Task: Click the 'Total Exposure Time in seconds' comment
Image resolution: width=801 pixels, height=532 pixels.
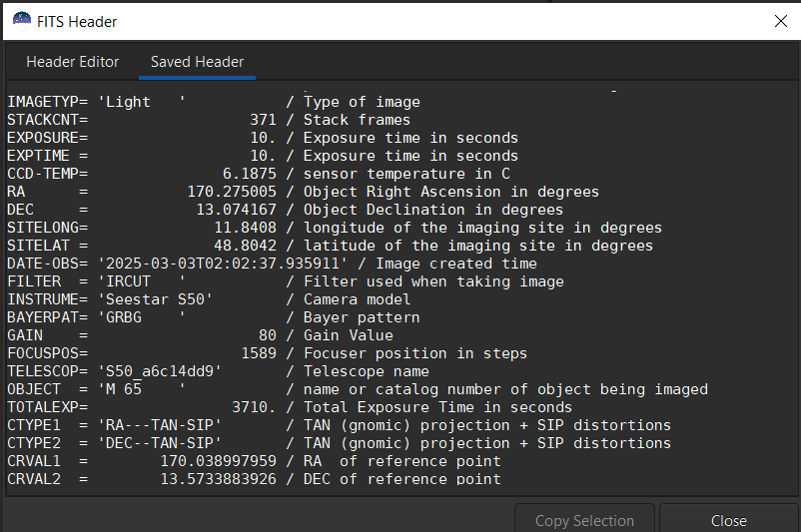Action: 437,407
